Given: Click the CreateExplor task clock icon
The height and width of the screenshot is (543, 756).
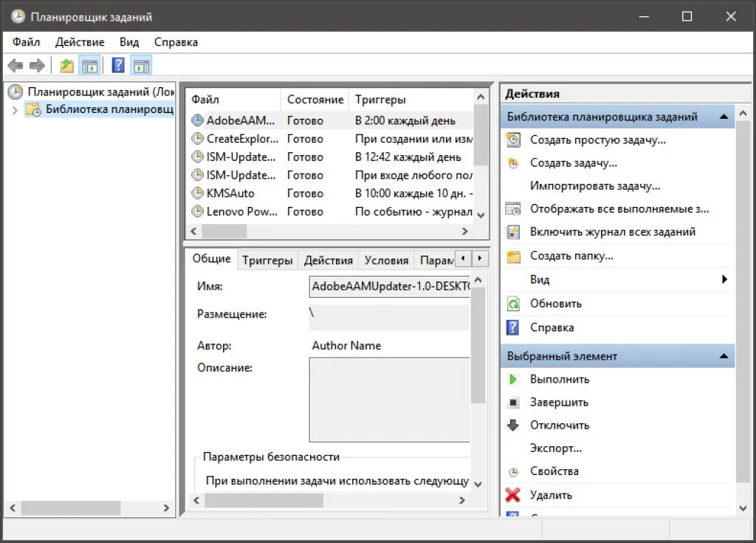Looking at the screenshot, I should pos(197,139).
